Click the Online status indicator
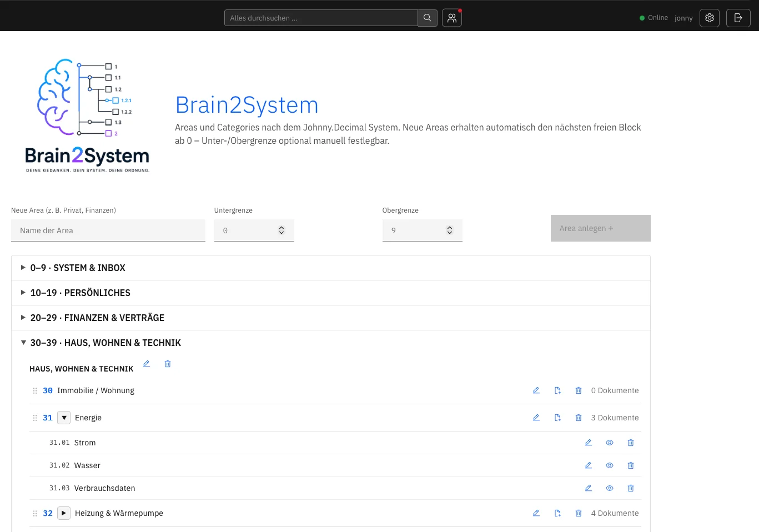 (654, 18)
